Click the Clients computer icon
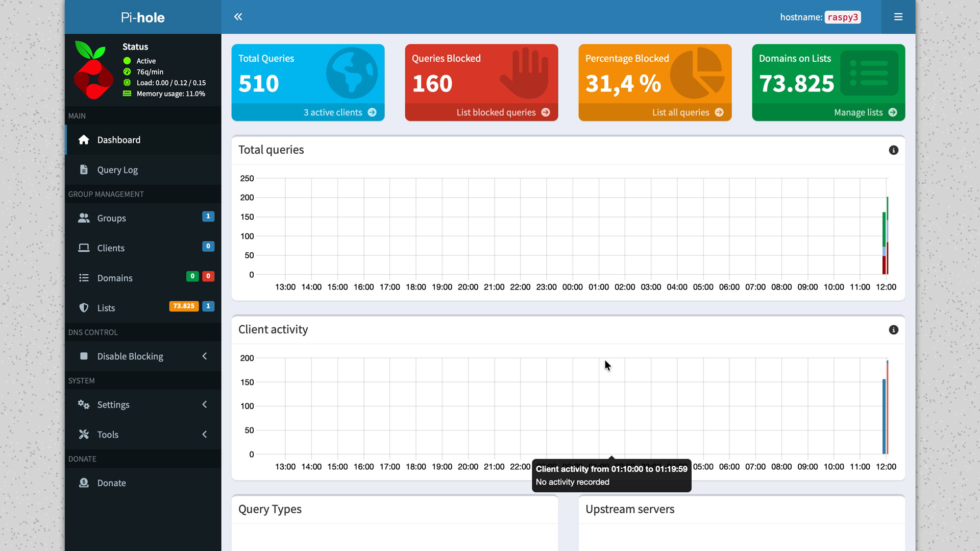 click(84, 248)
